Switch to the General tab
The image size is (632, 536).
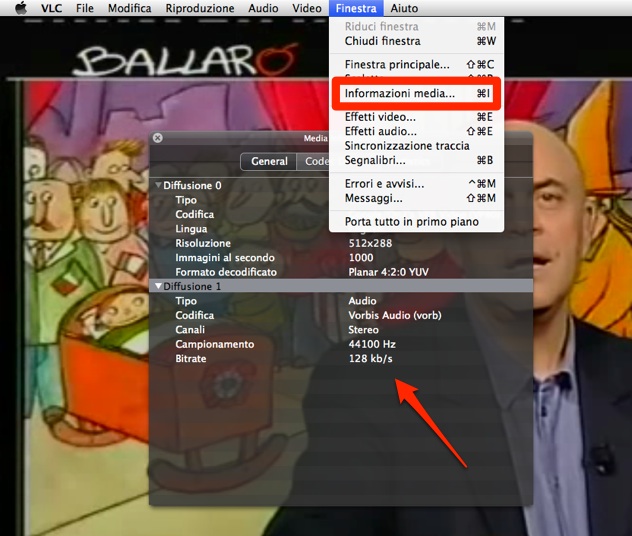click(x=269, y=161)
